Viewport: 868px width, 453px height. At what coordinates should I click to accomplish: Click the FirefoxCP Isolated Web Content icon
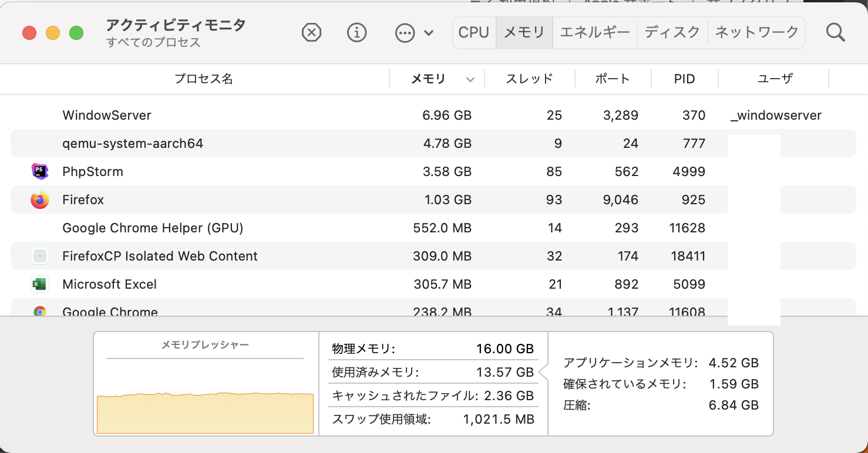point(39,256)
